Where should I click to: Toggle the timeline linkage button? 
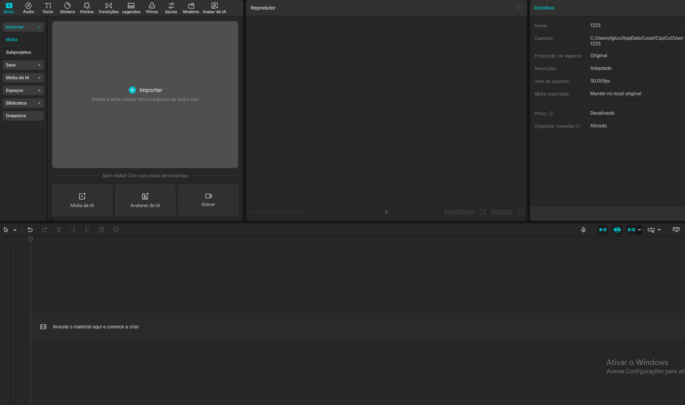click(x=632, y=230)
